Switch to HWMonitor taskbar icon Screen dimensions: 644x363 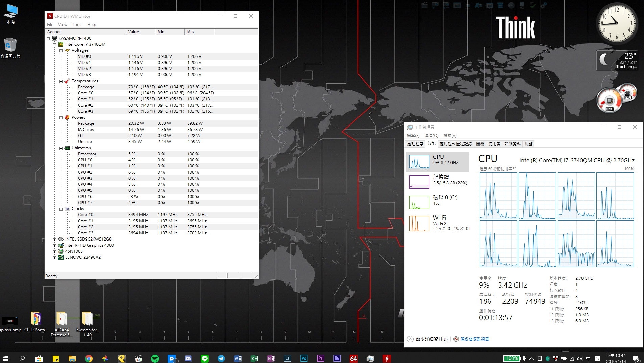click(387, 358)
